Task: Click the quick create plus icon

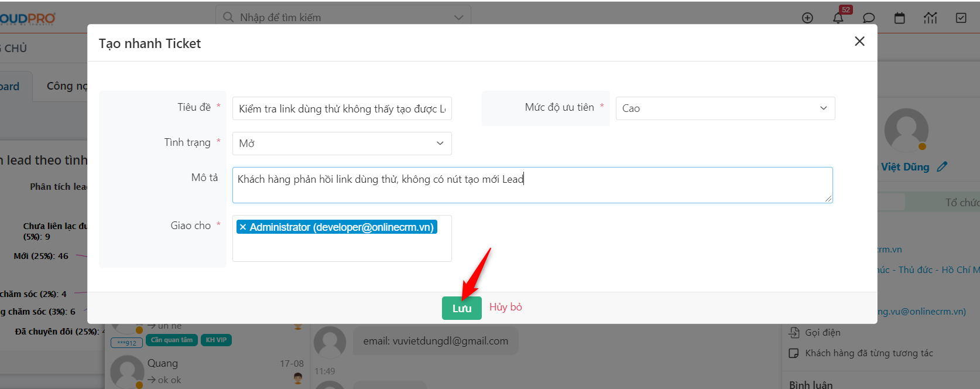Action: 807,18
